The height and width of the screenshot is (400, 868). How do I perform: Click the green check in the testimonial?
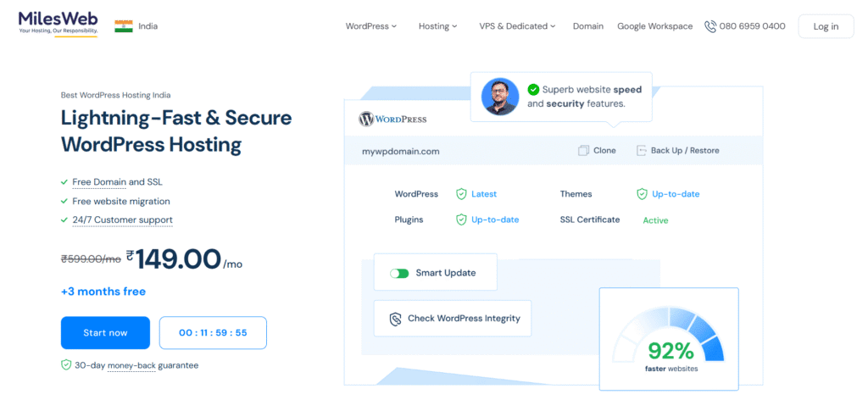[533, 90]
